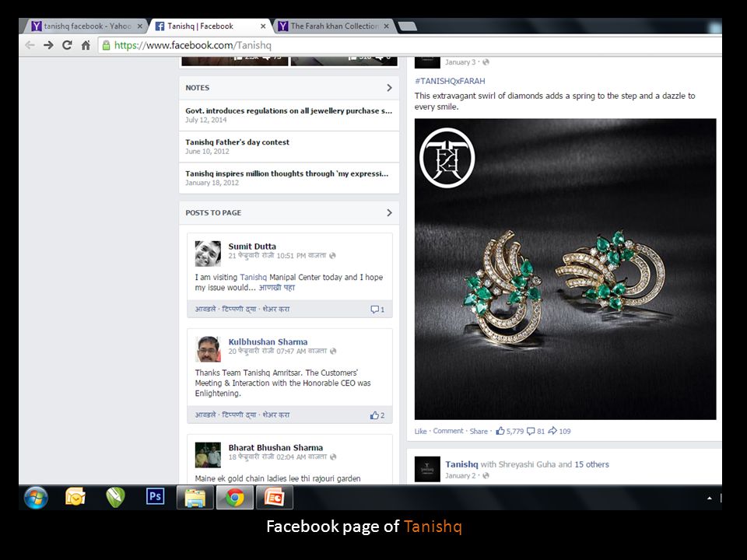Open Bharat Bhushan Sharma's name link
Viewport: 747px width, 560px height.
pos(275,448)
